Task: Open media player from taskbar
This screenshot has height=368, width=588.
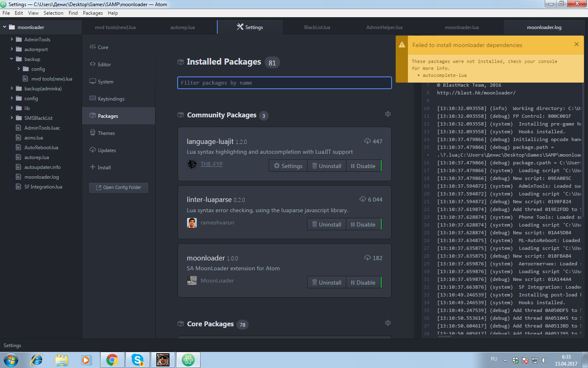Action: click(x=86, y=360)
